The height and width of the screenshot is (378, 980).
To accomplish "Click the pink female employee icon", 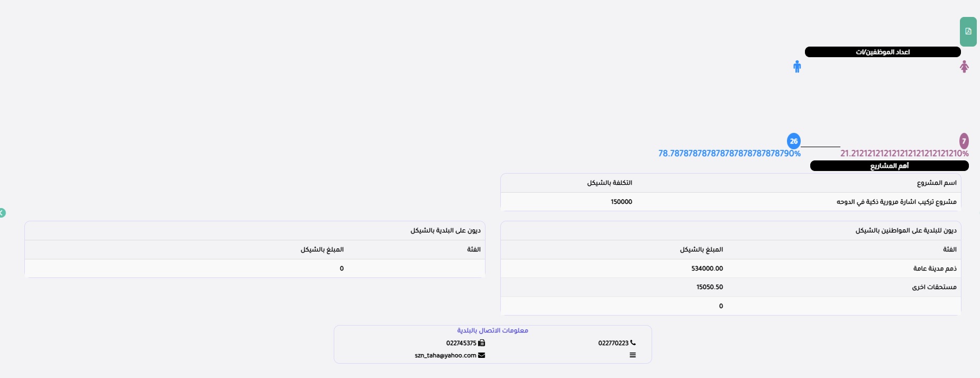I will [964, 67].
